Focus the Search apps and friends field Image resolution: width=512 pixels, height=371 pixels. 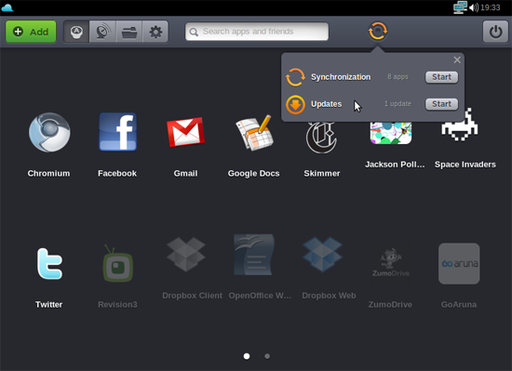[x=257, y=31]
